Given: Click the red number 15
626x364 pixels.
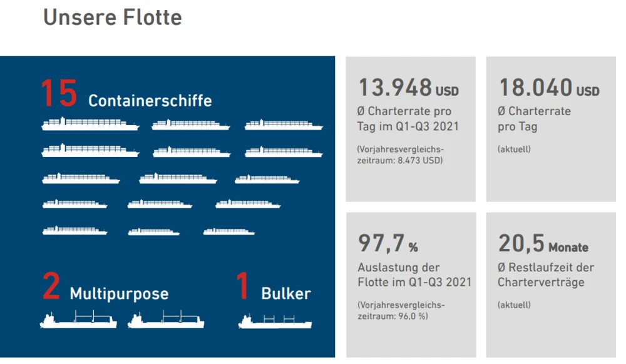Looking at the screenshot, I should 59,94.
